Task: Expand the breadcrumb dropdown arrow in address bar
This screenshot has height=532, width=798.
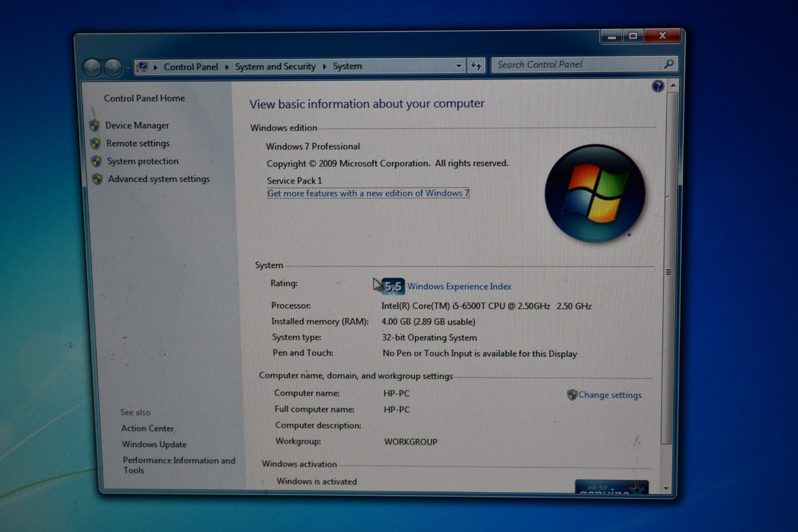Action: 458,66
